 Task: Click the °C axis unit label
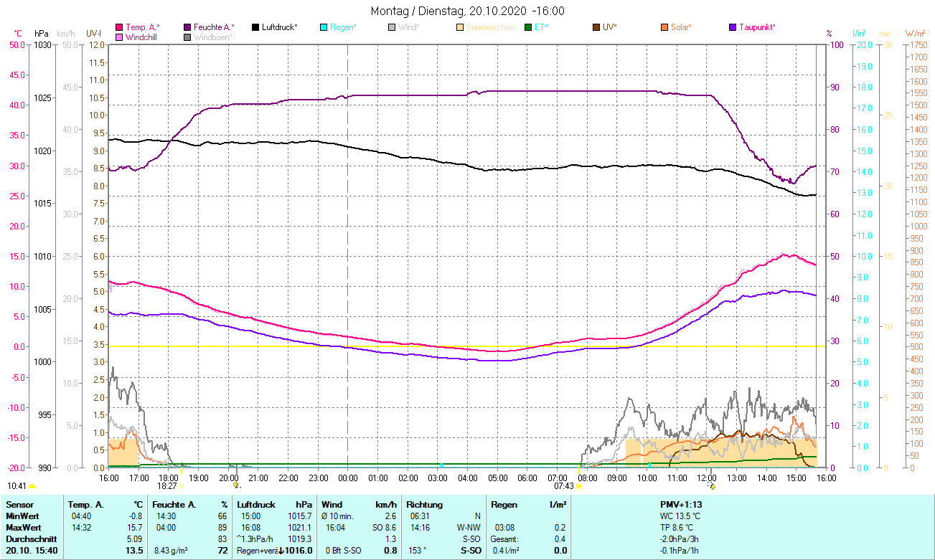click(x=19, y=34)
